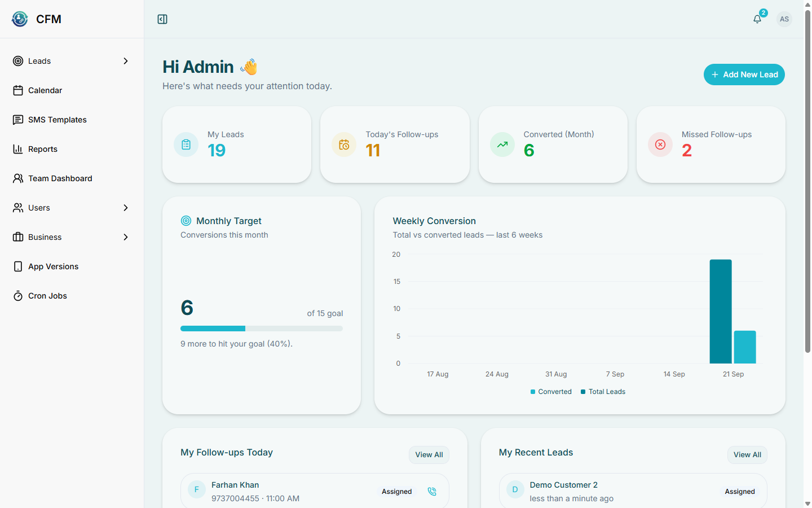Open notifications bell icon

point(757,19)
